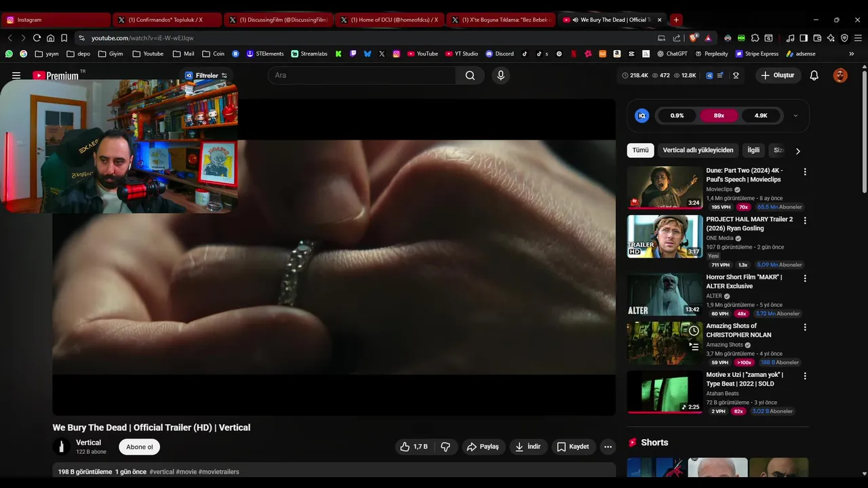This screenshot has width=868, height=488.
Task: Click the video title text
Action: point(151,428)
